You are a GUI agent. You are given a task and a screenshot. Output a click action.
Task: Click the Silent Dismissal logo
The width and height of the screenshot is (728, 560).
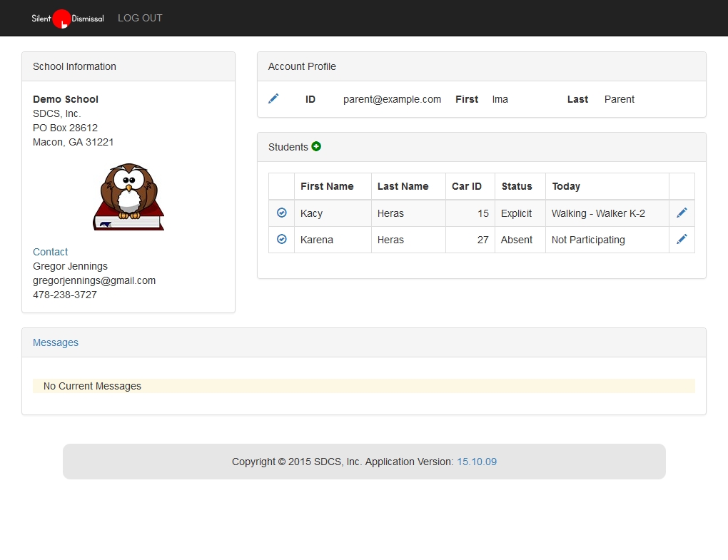(67, 19)
